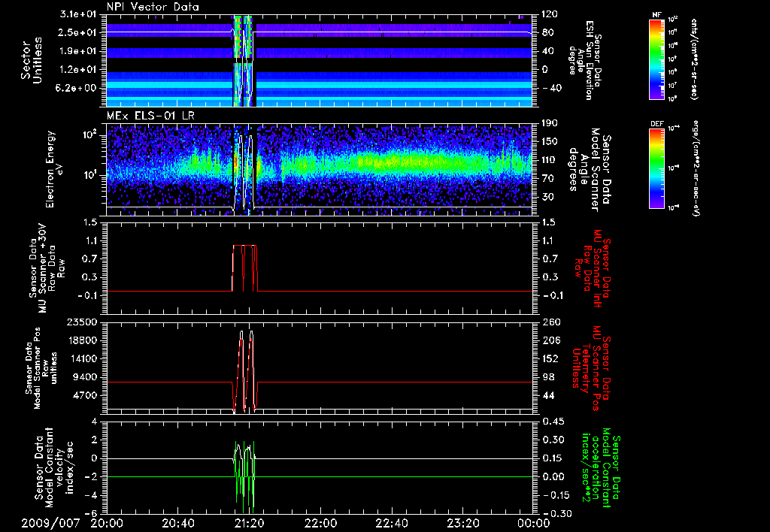Click the 'Model Scanner Pos Raw unitless' axis title
The height and width of the screenshot is (532, 770).
click(x=41, y=368)
